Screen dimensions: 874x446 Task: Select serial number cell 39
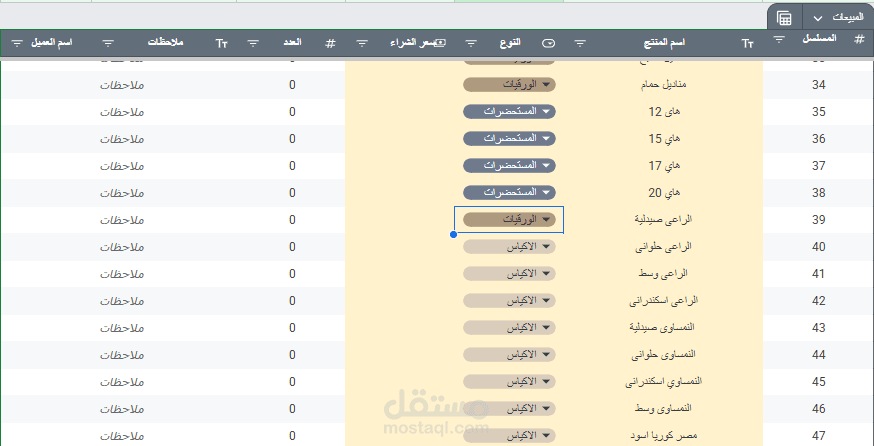point(818,220)
